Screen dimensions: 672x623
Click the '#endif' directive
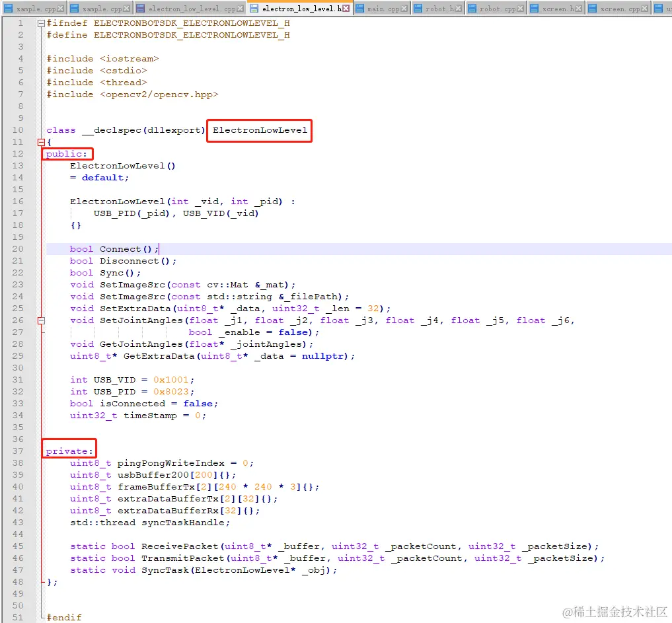[x=64, y=618]
